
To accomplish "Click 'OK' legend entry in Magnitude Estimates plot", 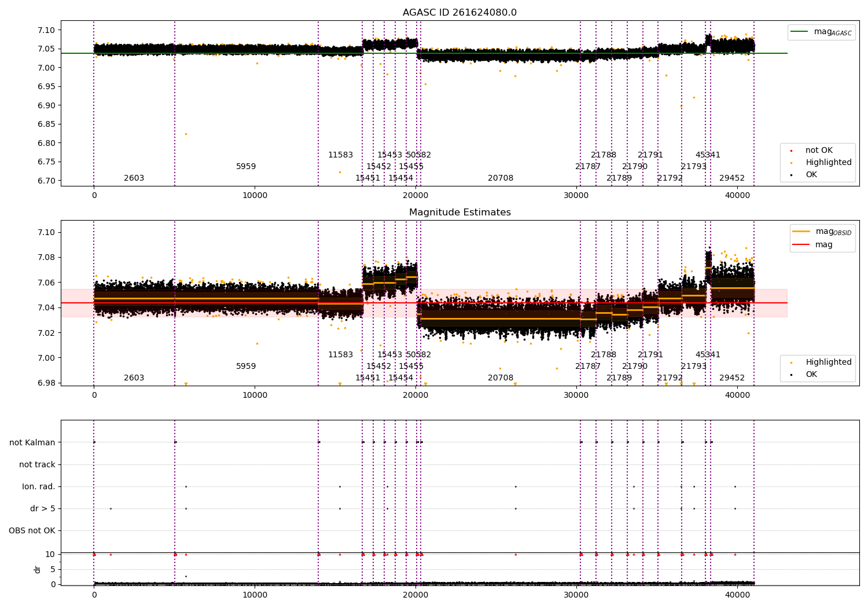I will point(804,375).
